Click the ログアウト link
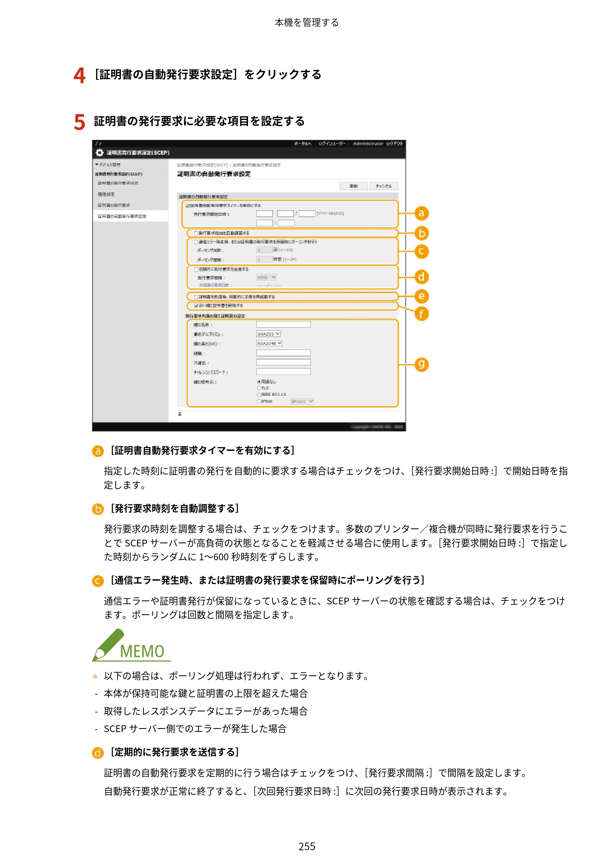 [394, 144]
